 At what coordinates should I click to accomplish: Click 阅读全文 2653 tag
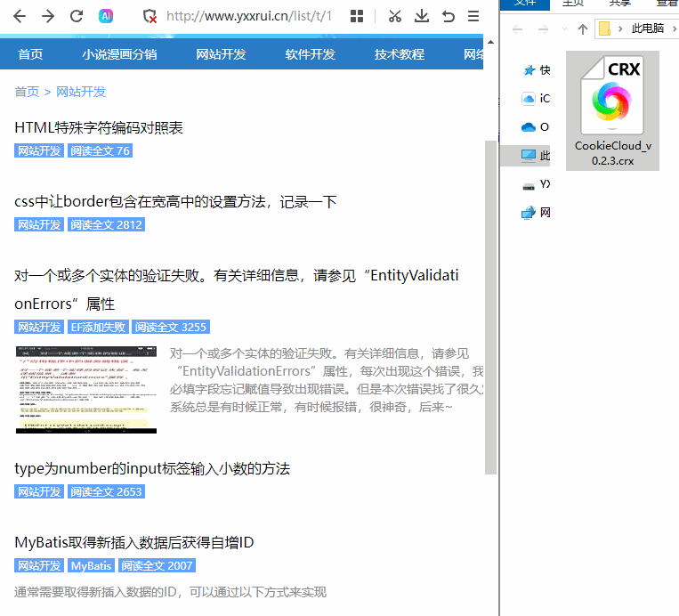pos(106,491)
